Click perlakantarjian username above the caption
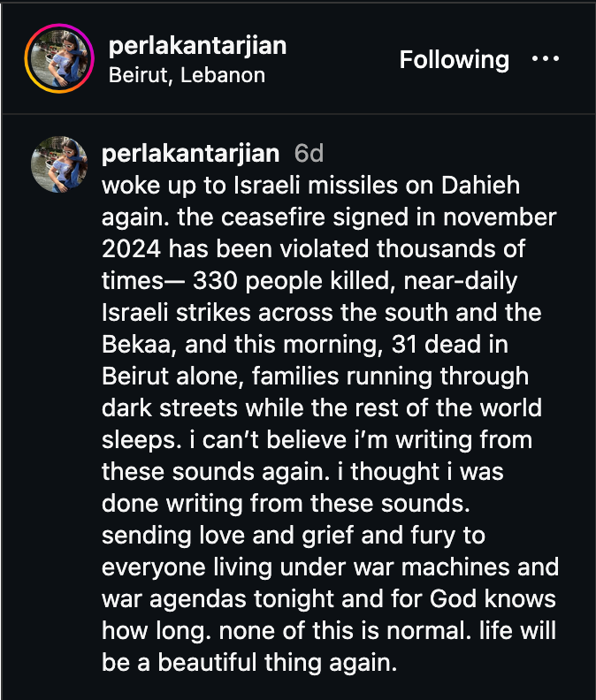The height and width of the screenshot is (700, 596). coord(191,154)
